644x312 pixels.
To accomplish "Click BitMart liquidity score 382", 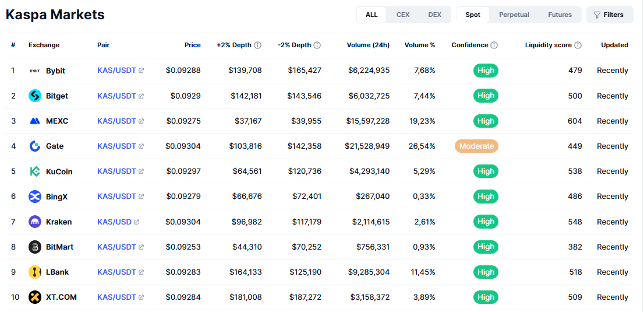I will (x=575, y=247).
